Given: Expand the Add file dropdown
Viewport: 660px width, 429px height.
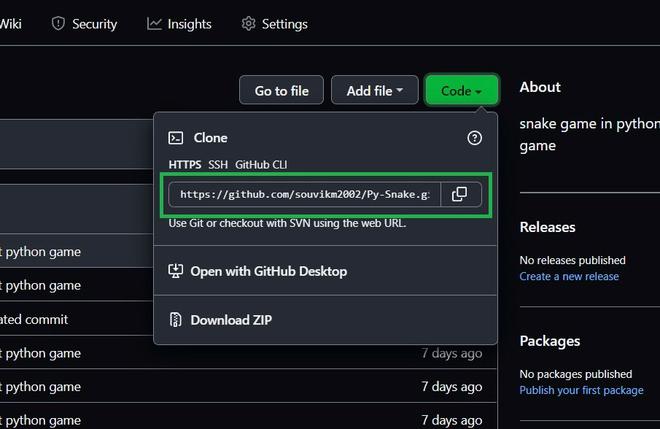Looking at the screenshot, I should (375, 90).
